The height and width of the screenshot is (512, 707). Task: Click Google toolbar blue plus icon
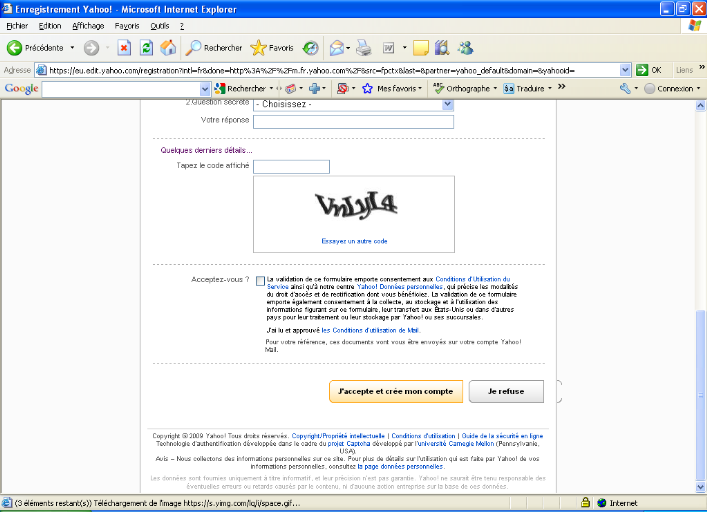[x=314, y=88]
